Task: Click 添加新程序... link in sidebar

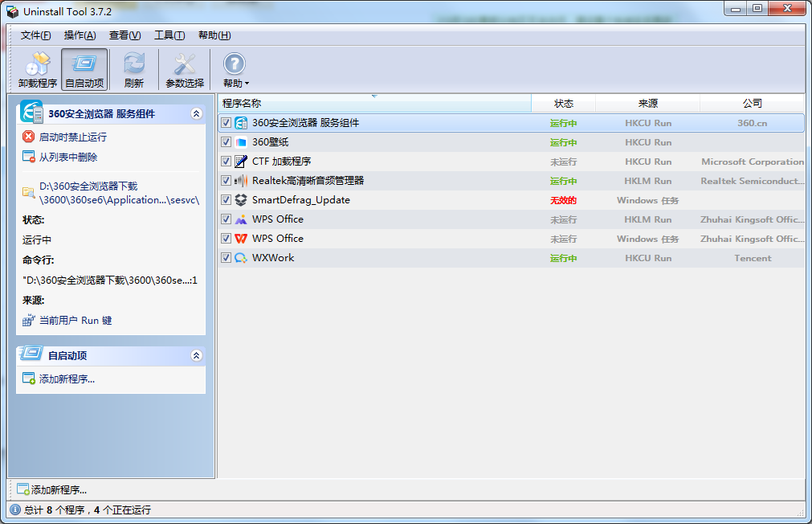Action: click(67, 379)
